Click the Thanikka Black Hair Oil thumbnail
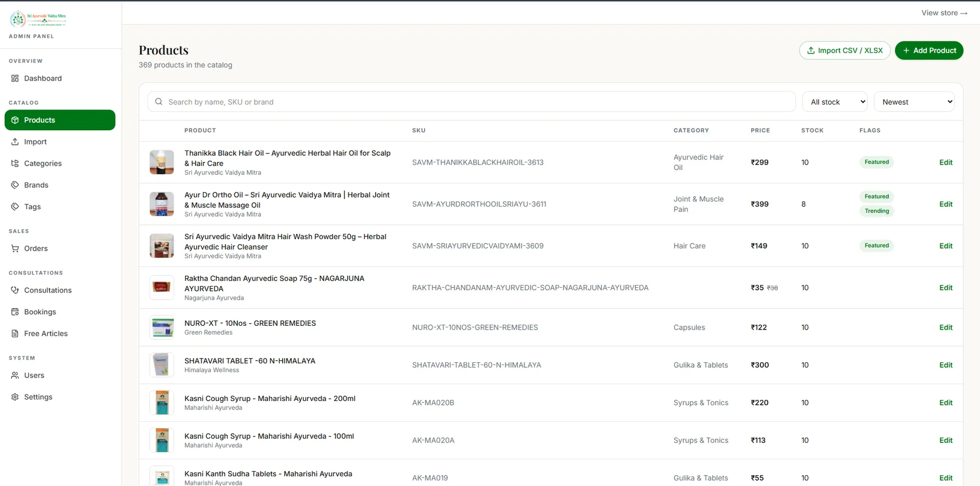 tap(162, 162)
